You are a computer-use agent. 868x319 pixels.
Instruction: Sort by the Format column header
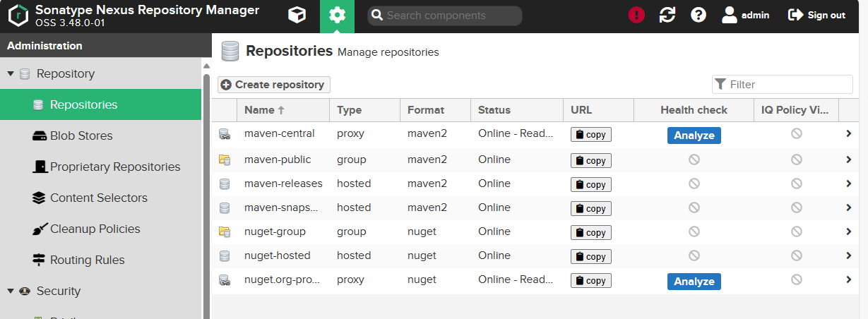pyautogui.click(x=435, y=110)
